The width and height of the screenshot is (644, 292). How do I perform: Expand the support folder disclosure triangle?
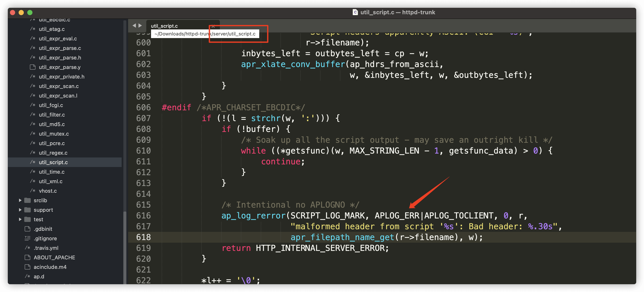(x=20, y=210)
